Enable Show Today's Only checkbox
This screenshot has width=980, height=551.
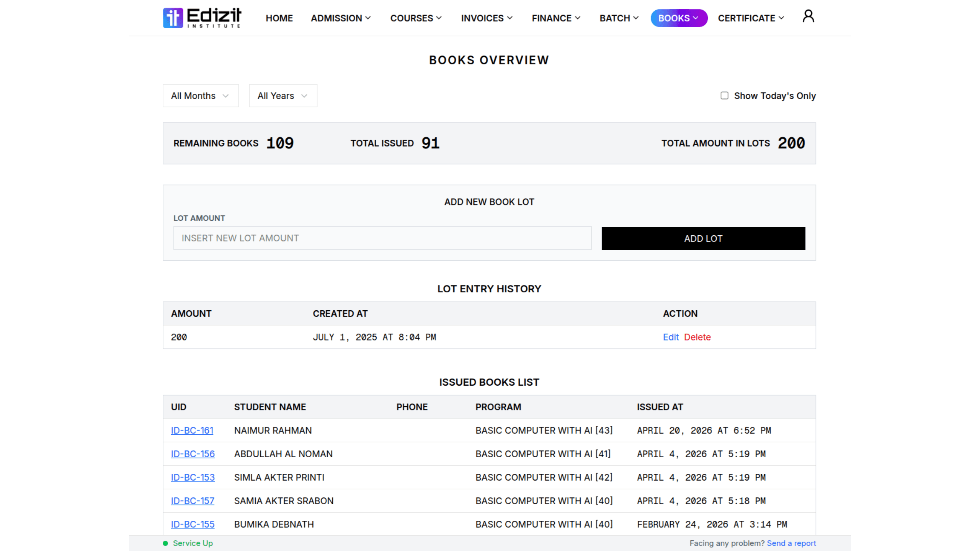(724, 95)
